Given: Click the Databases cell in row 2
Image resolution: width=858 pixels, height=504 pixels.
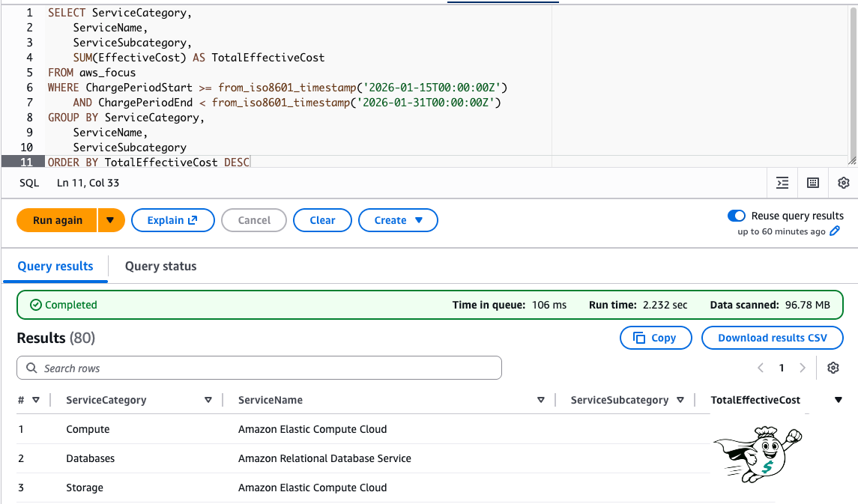Looking at the screenshot, I should coord(90,458).
